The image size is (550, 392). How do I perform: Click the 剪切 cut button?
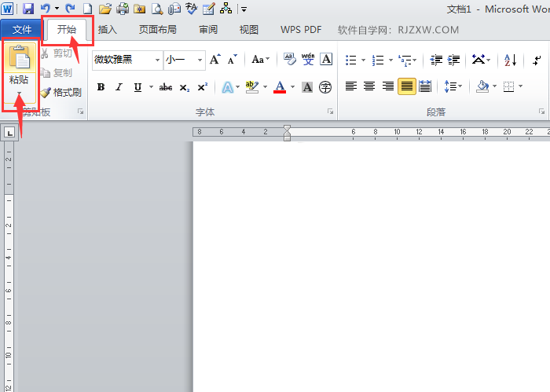(57, 53)
